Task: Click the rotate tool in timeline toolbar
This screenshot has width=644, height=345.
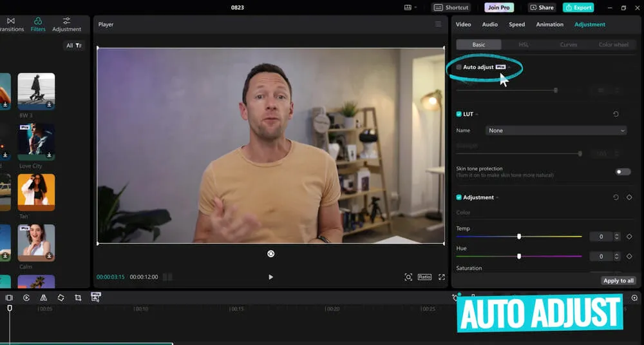Action: pyautogui.click(x=61, y=298)
